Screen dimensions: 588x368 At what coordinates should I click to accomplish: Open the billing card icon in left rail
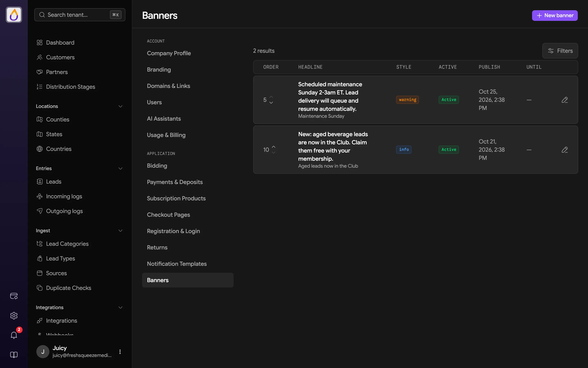(14, 296)
